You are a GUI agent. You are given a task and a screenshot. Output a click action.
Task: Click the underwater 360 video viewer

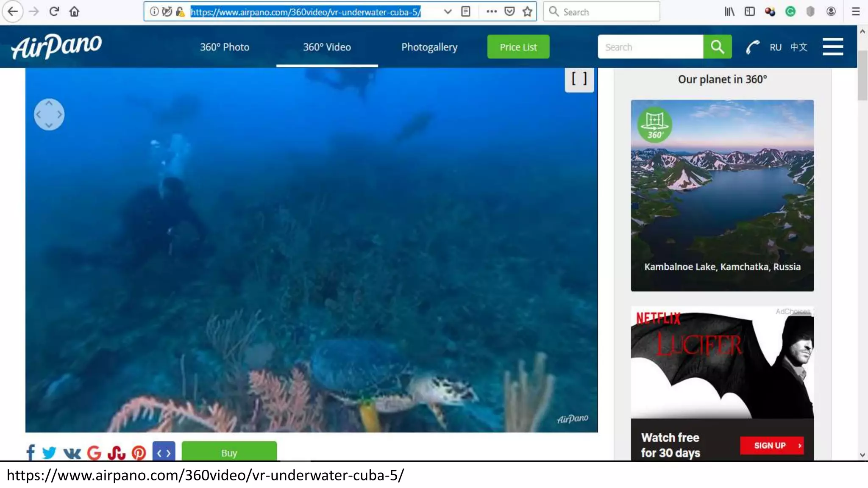312,250
